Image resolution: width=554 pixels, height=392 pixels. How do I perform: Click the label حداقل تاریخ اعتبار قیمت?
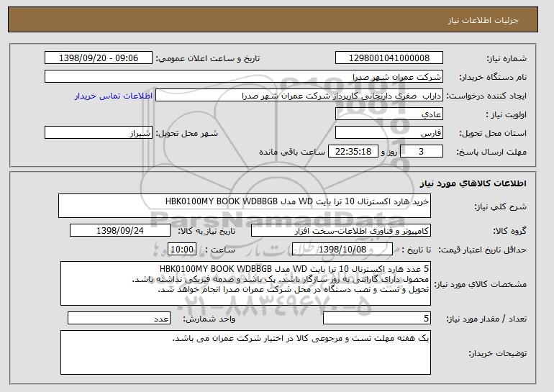tap(482, 250)
